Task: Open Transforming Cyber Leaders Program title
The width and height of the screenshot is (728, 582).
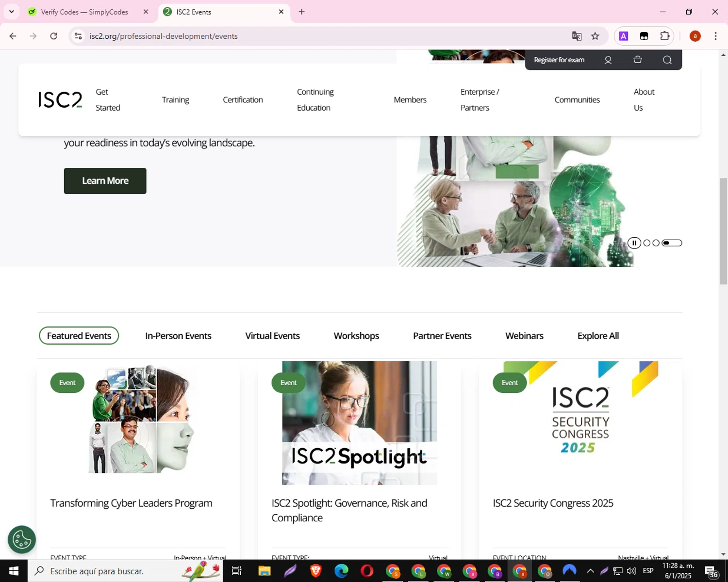Action: [x=131, y=503]
